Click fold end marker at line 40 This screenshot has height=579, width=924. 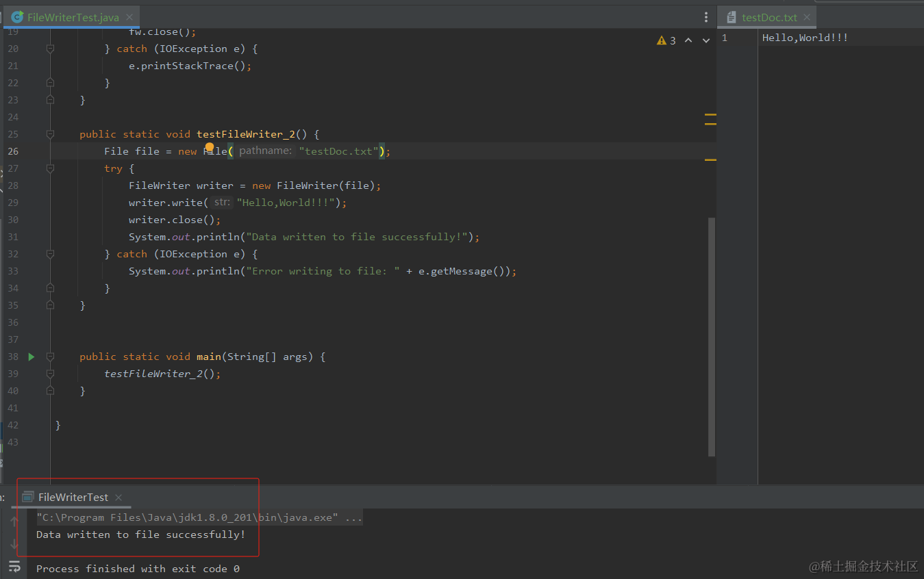click(x=50, y=391)
